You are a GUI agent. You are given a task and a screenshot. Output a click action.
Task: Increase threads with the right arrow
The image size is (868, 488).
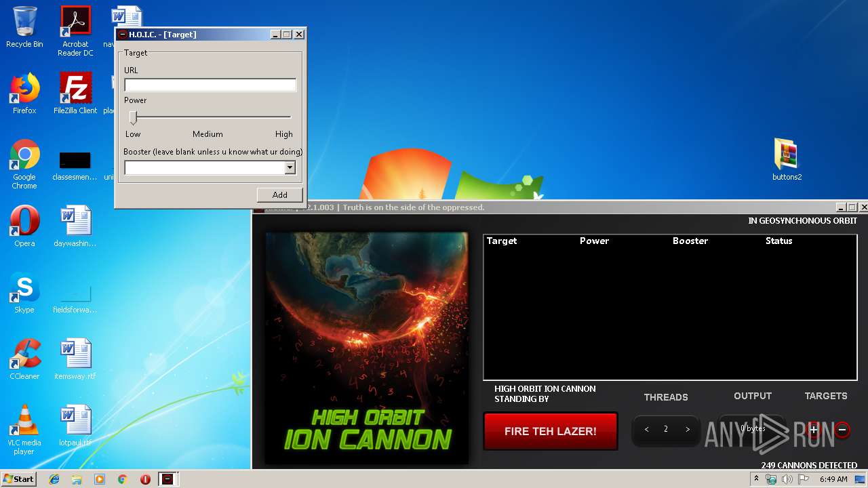(688, 429)
